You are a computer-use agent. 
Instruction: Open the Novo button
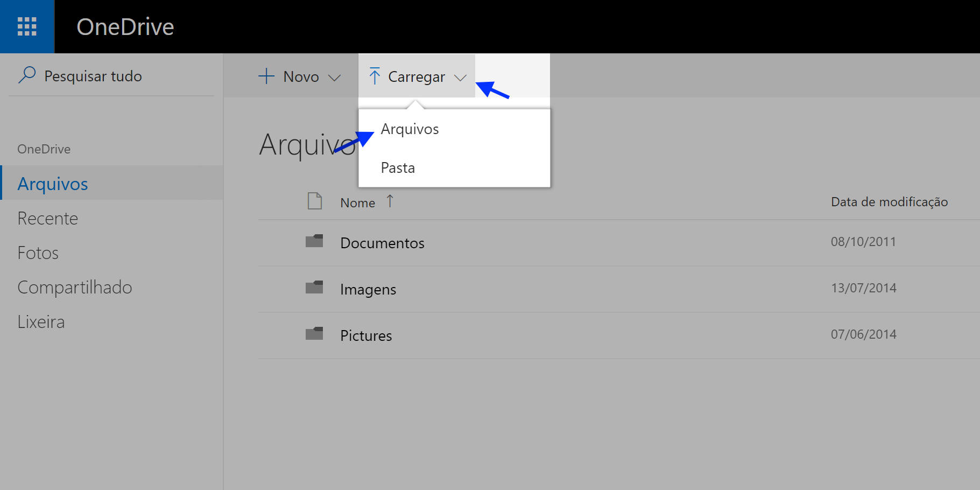click(299, 76)
